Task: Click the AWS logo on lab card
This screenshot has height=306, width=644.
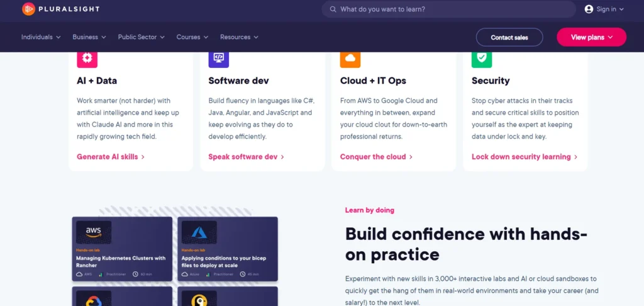Action: (x=94, y=232)
